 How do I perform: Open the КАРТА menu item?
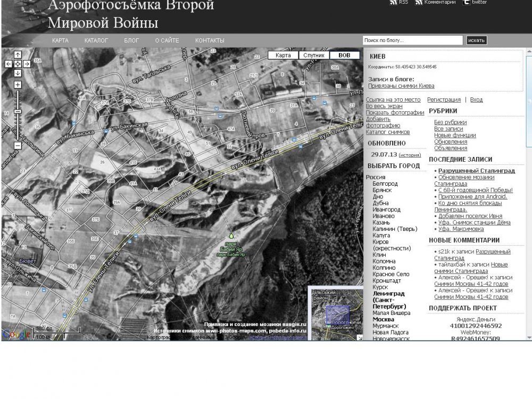click(x=61, y=40)
